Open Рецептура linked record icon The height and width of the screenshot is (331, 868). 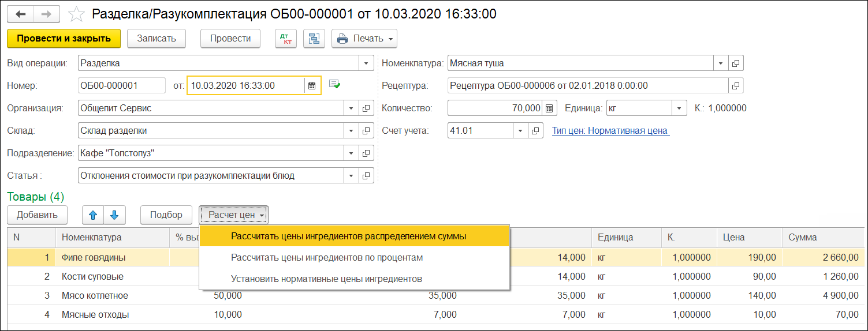coord(736,86)
